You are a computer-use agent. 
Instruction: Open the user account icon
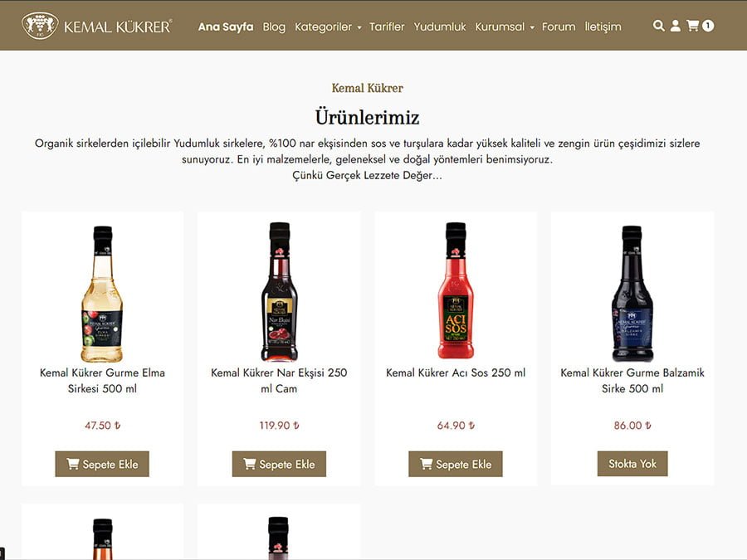pos(675,26)
